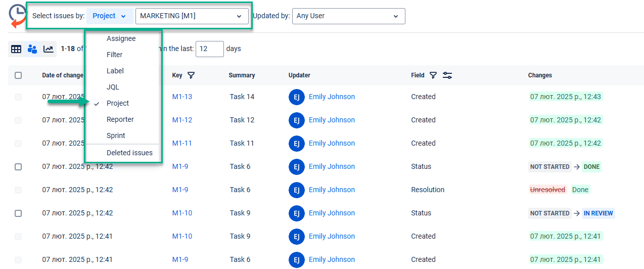Click the filter icon beside Key column
Screen dimensions: 644x269
(191, 75)
